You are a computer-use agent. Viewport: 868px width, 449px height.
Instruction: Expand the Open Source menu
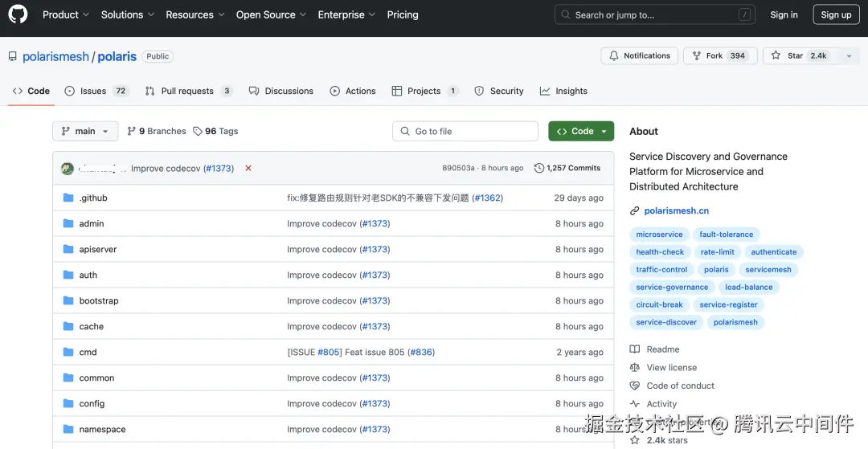tap(272, 15)
